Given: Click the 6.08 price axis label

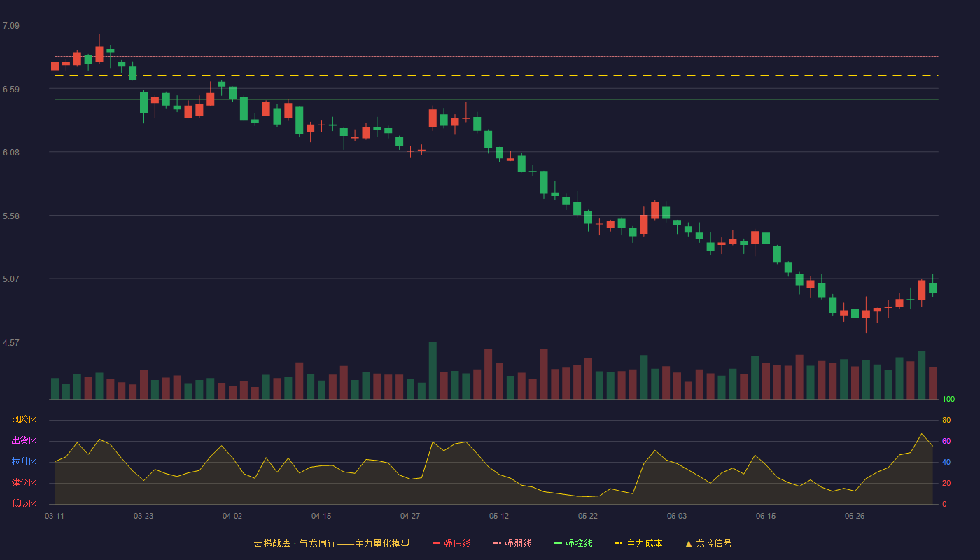Looking at the screenshot, I should 11,153.
